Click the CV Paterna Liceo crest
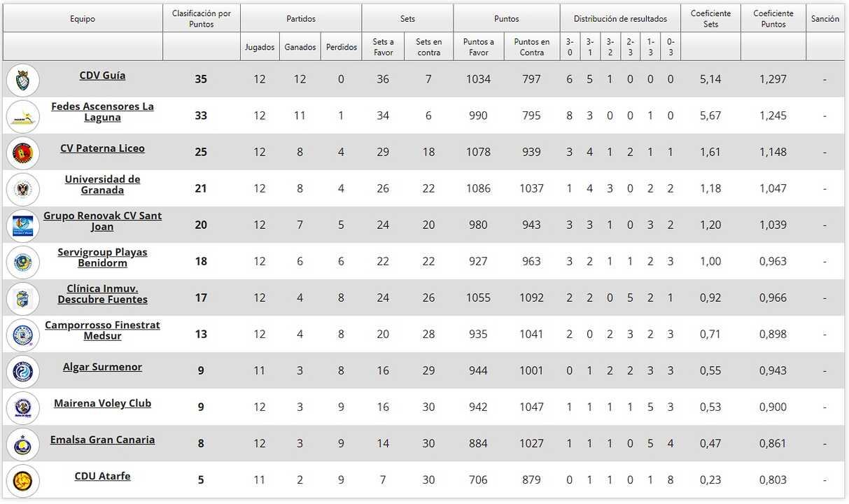This screenshot has height=504, width=849. pyautogui.click(x=22, y=153)
